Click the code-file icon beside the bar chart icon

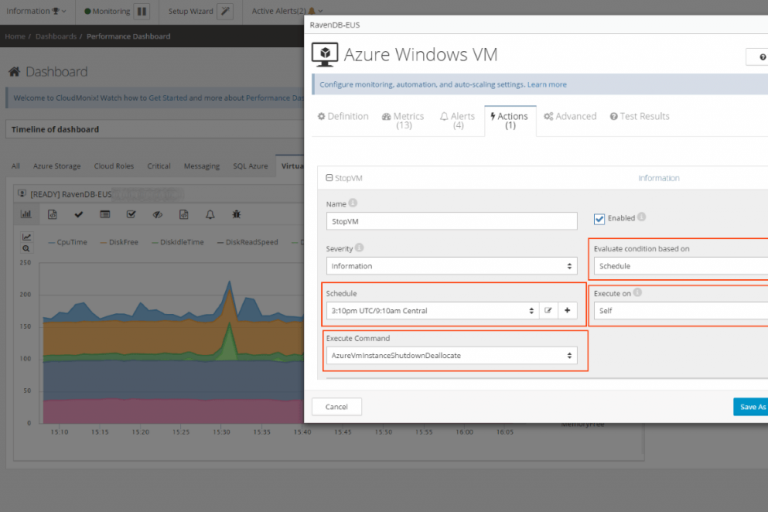pyautogui.click(x=52, y=214)
